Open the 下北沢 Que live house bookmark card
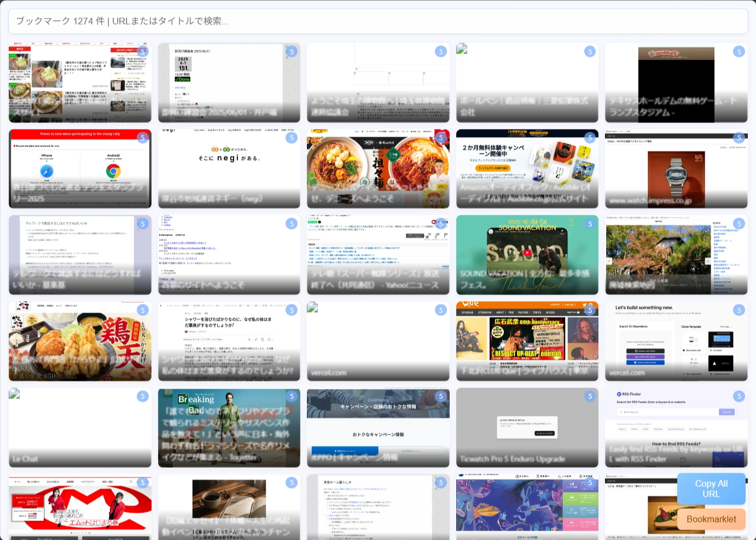756x540 pixels. click(527, 341)
